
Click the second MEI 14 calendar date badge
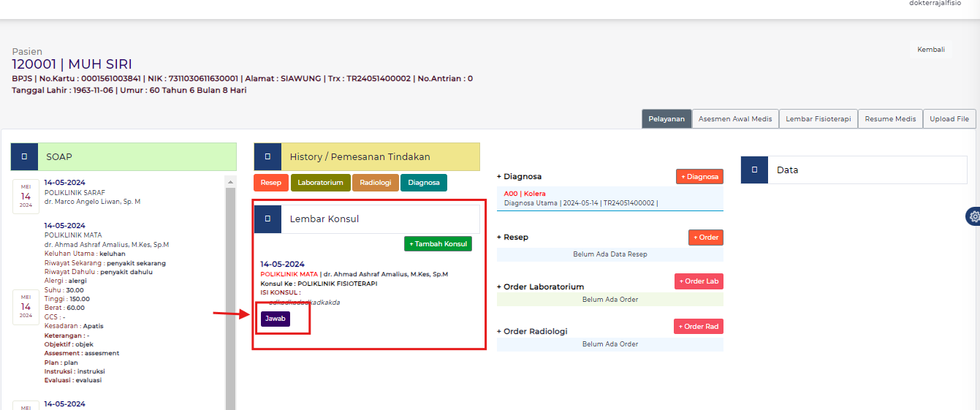pos(26,306)
